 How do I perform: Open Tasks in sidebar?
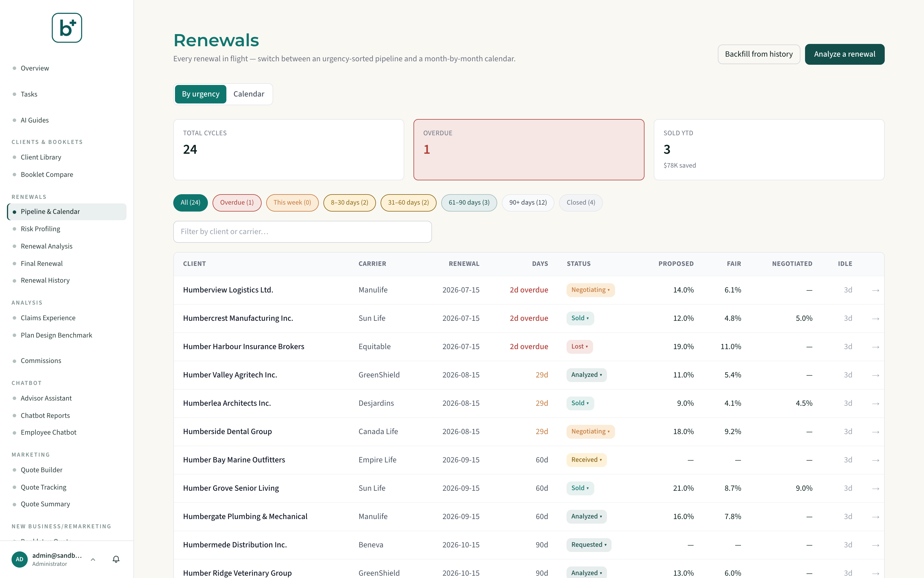coord(29,94)
